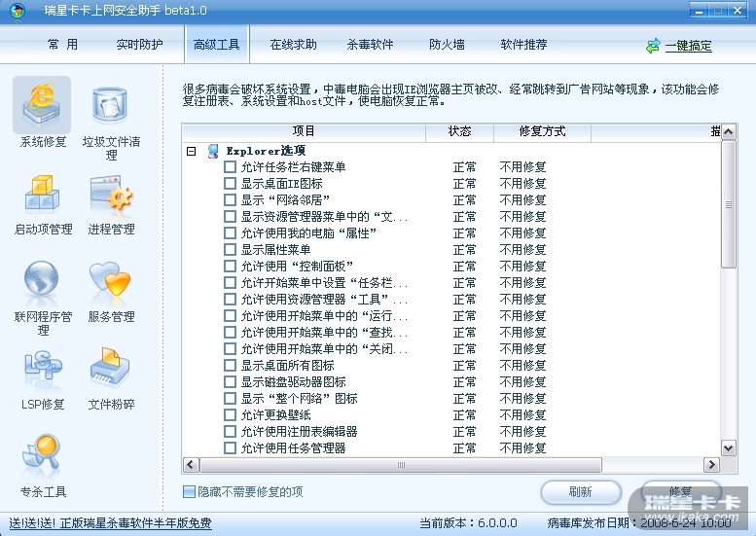This screenshot has height=536, width=756.
Task: Check 允许使用开始菜单中的"运行 item
Action: (x=230, y=316)
